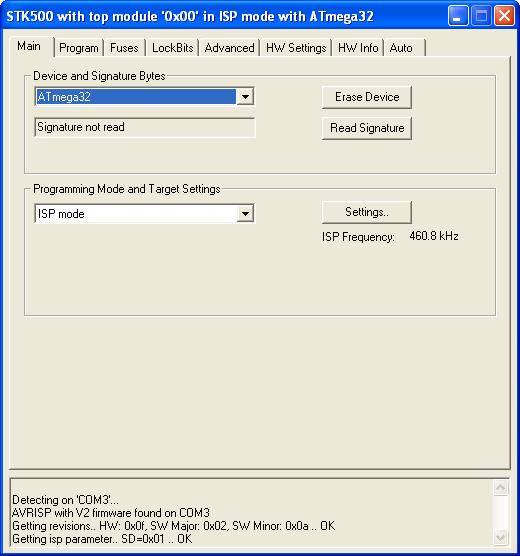Switch to the Main tab
520x556 pixels.
click(31, 46)
